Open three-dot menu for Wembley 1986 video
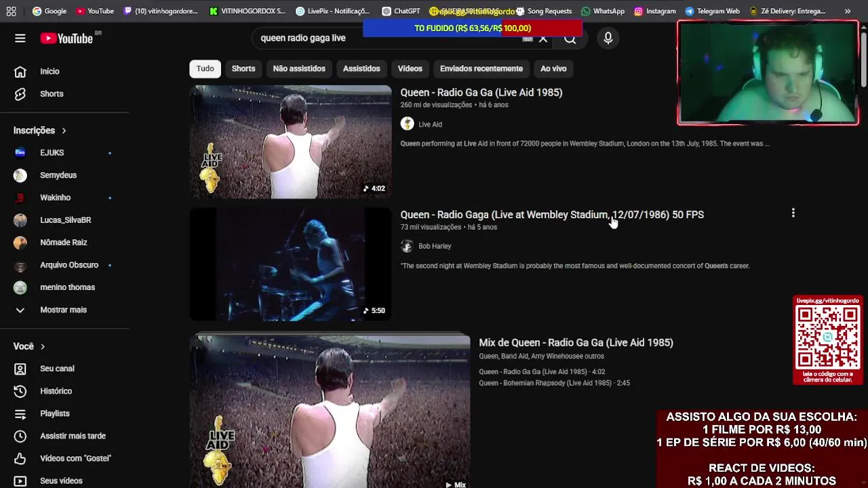 pos(793,213)
